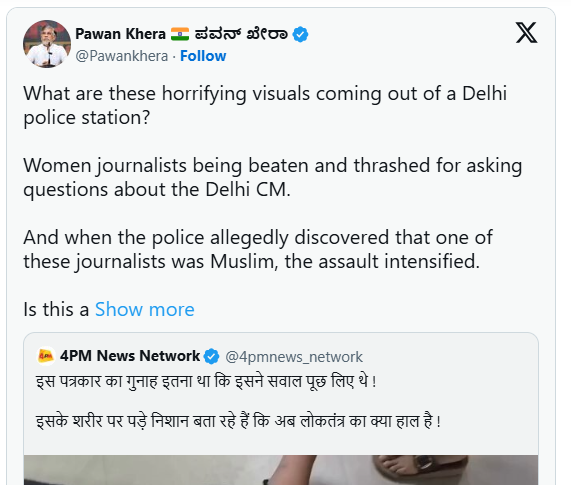Click the Indian flag emoji
Screen dimensions: 571x485
click(180, 34)
